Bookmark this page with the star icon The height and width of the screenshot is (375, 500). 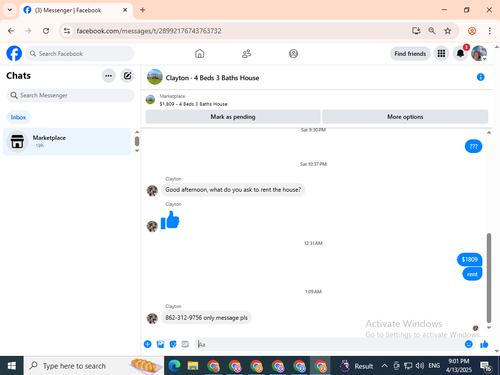click(x=447, y=31)
